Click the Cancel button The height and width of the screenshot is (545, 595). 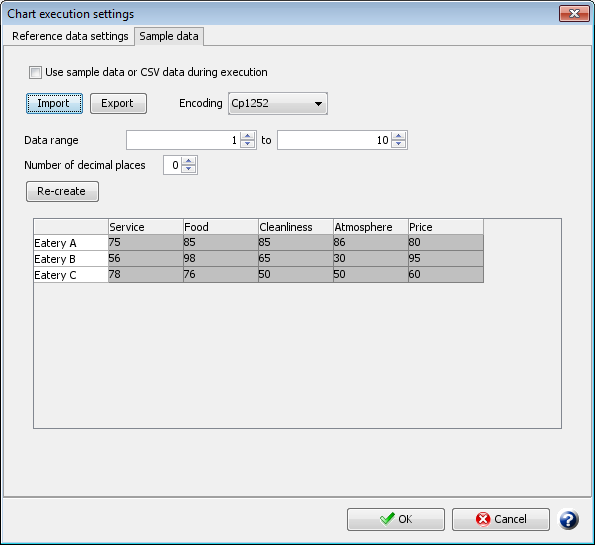[x=501, y=519]
